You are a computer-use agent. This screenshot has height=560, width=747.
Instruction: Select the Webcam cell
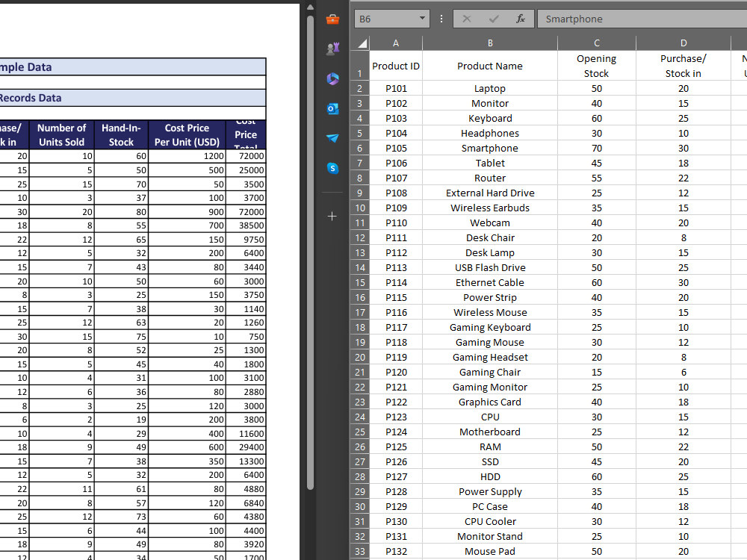(x=490, y=223)
